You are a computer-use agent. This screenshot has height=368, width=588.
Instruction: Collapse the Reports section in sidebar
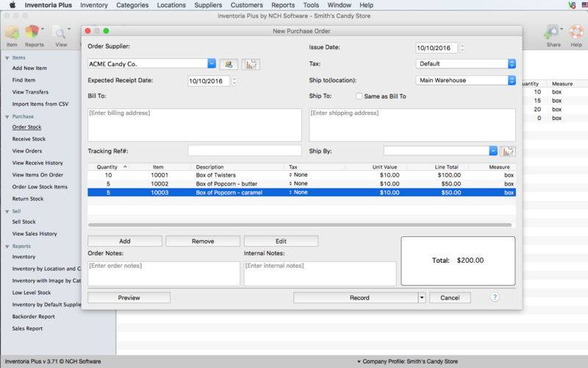(7, 247)
